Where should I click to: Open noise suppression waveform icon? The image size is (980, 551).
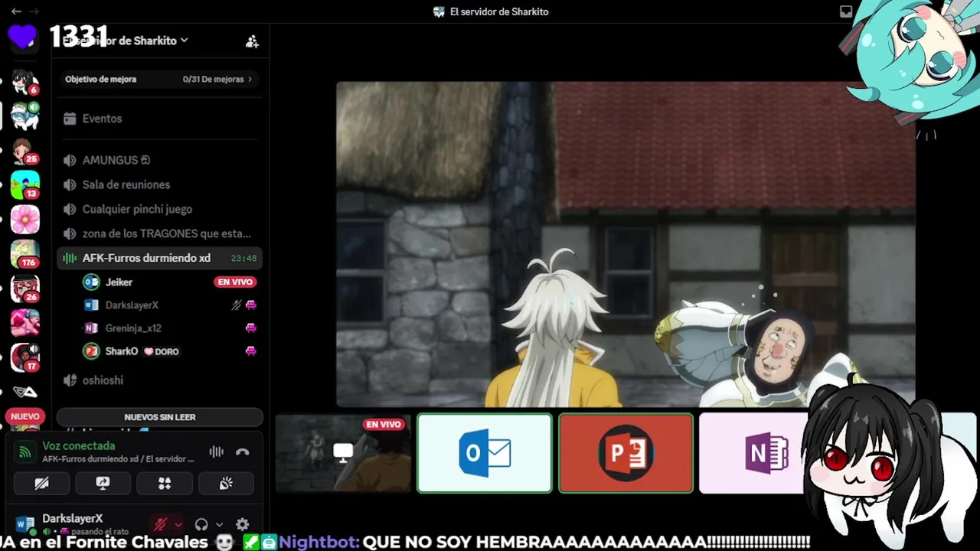coord(217,452)
